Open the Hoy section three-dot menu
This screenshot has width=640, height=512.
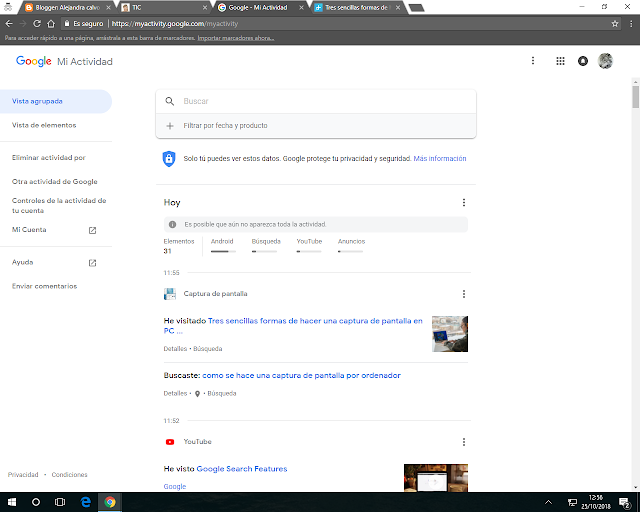click(464, 203)
